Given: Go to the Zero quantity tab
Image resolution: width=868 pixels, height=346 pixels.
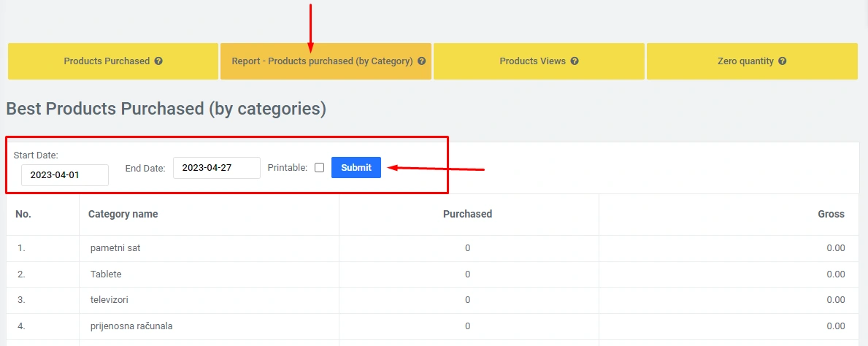Looking at the screenshot, I should point(745,61).
